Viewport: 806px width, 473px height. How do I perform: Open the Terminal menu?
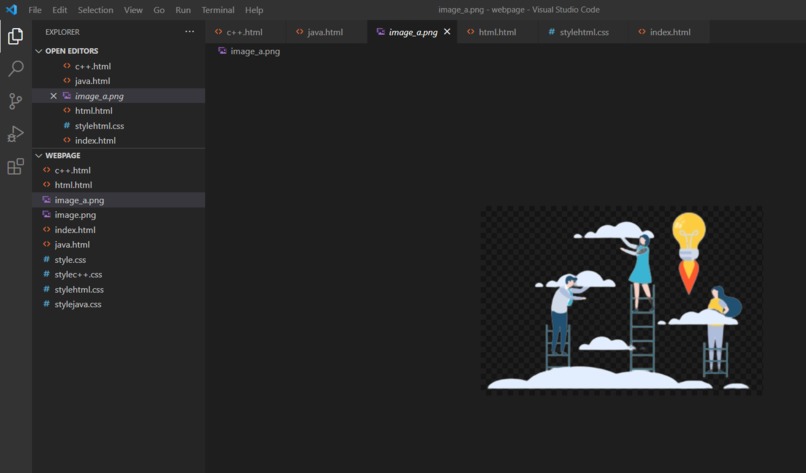[218, 10]
